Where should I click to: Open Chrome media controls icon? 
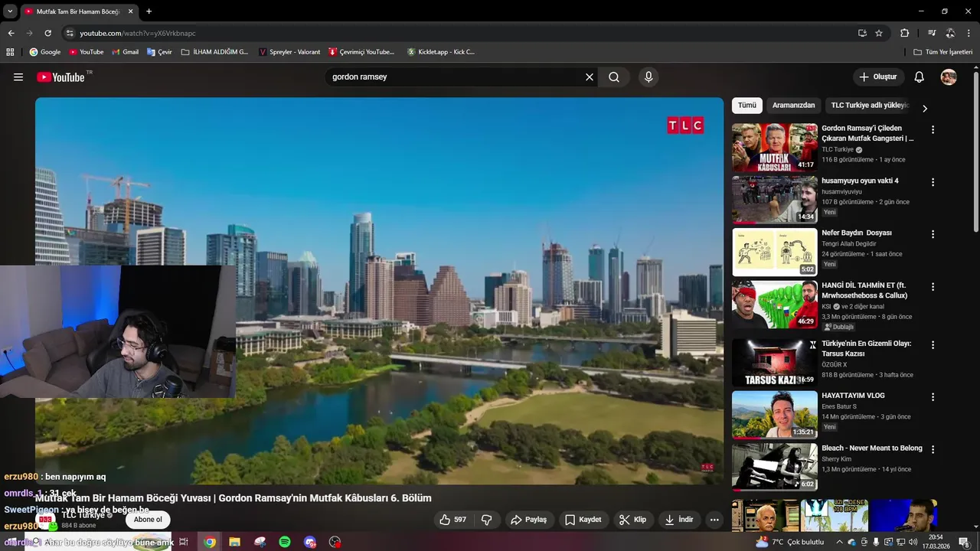pyautogui.click(x=932, y=33)
